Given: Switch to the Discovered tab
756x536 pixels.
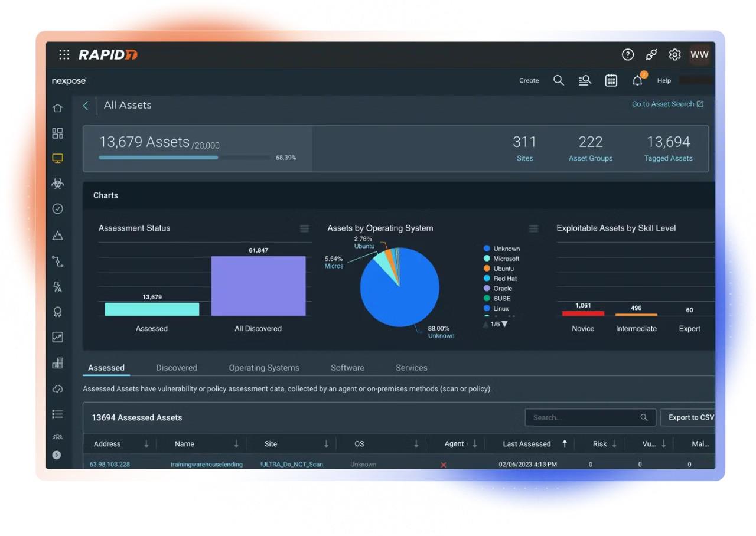Looking at the screenshot, I should point(177,368).
